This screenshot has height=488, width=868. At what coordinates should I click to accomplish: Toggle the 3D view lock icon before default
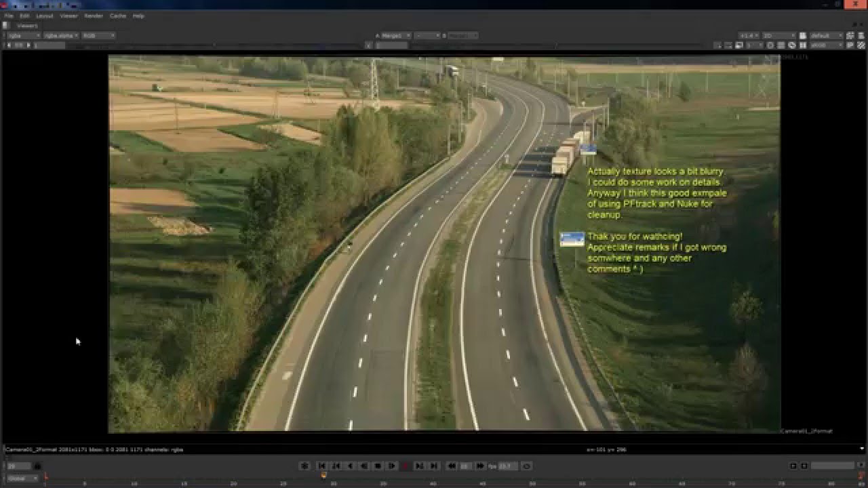(x=802, y=35)
